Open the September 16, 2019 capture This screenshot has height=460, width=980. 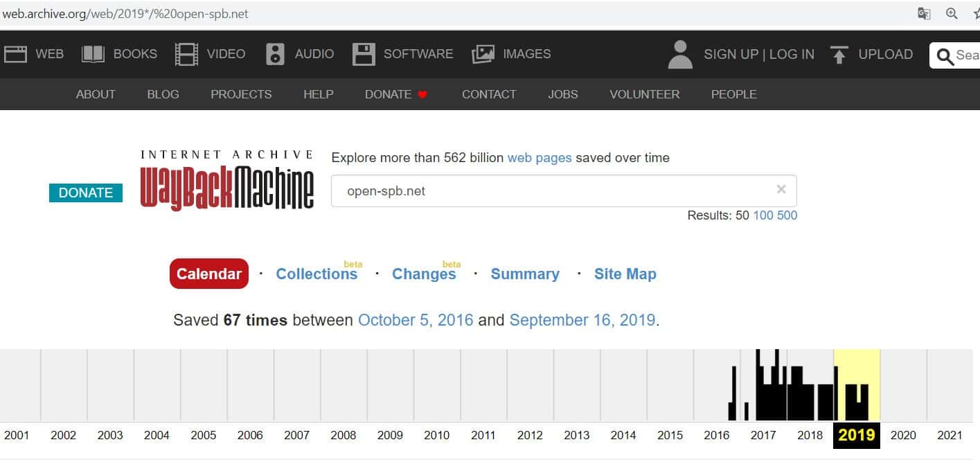pyautogui.click(x=582, y=320)
